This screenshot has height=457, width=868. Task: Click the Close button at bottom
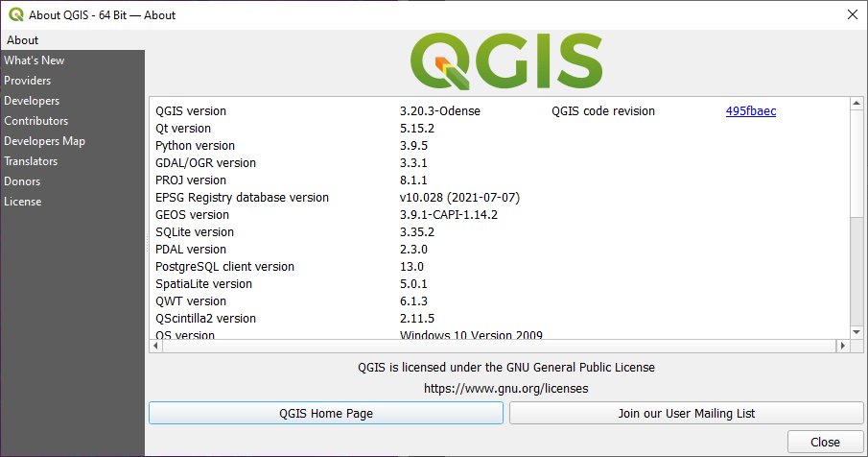825,443
